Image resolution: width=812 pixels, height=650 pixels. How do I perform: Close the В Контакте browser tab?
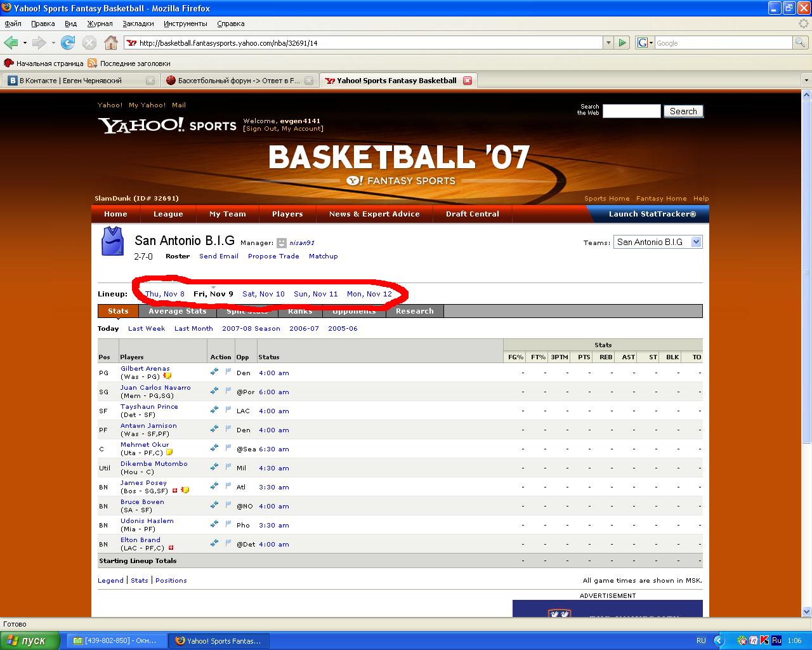(150, 81)
